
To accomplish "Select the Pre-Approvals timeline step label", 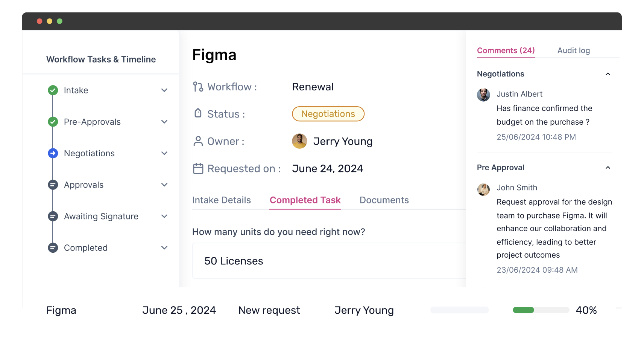I will pos(92,122).
